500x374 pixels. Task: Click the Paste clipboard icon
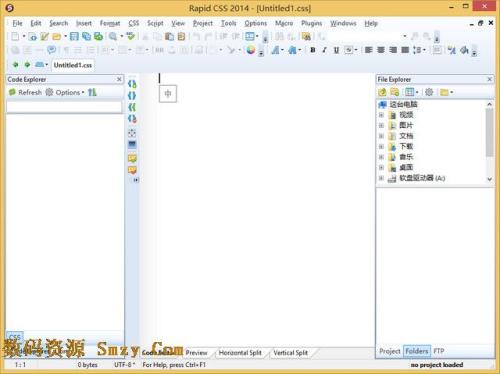169,36
